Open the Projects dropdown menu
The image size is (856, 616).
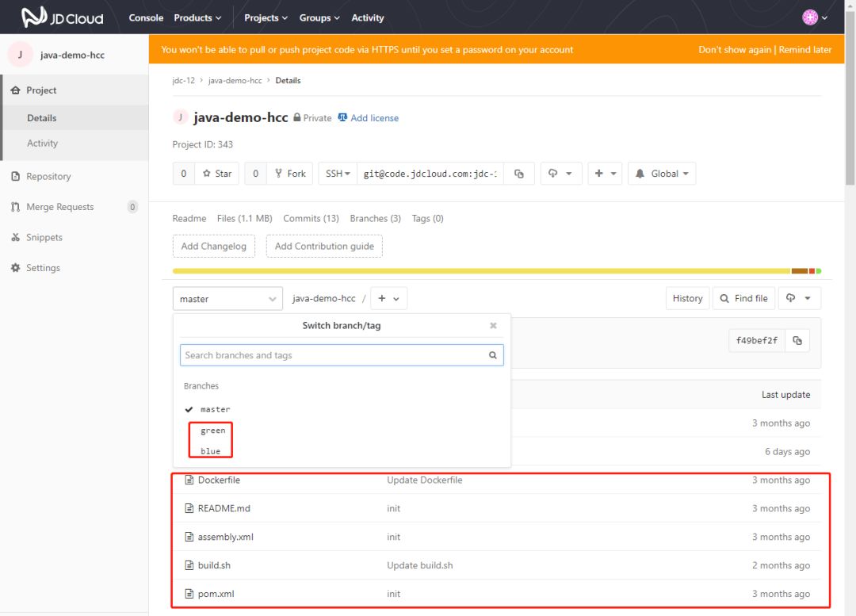click(266, 17)
